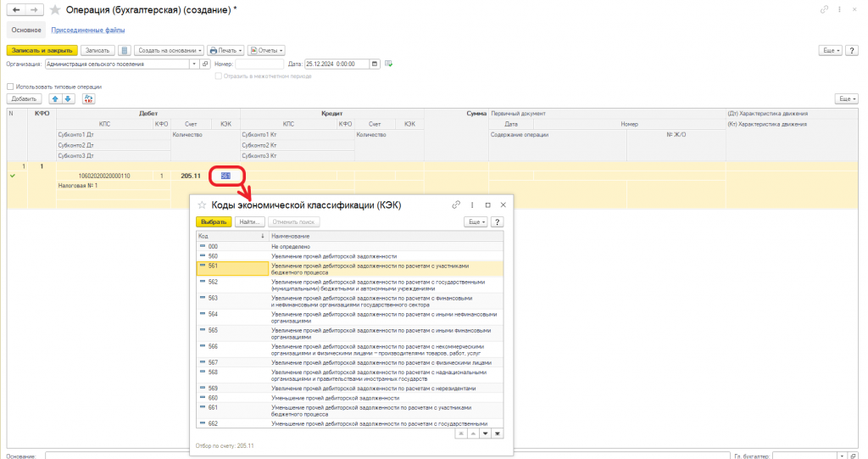The width and height of the screenshot is (868, 459).
Task: Click the document journal icon next to Записать
Action: click(x=125, y=50)
